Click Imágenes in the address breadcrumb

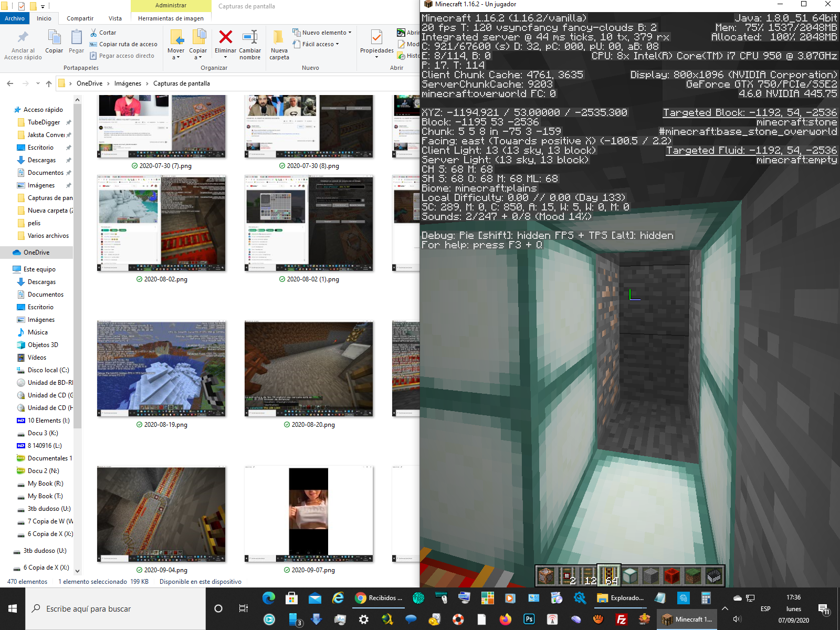point(128,83)
